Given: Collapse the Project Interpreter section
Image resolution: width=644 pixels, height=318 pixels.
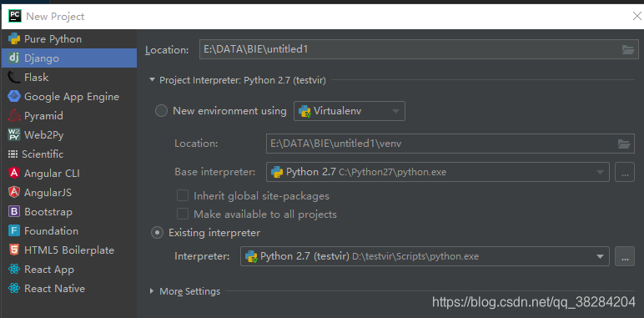Looking at the screenshot, I should tap(153, 80).
